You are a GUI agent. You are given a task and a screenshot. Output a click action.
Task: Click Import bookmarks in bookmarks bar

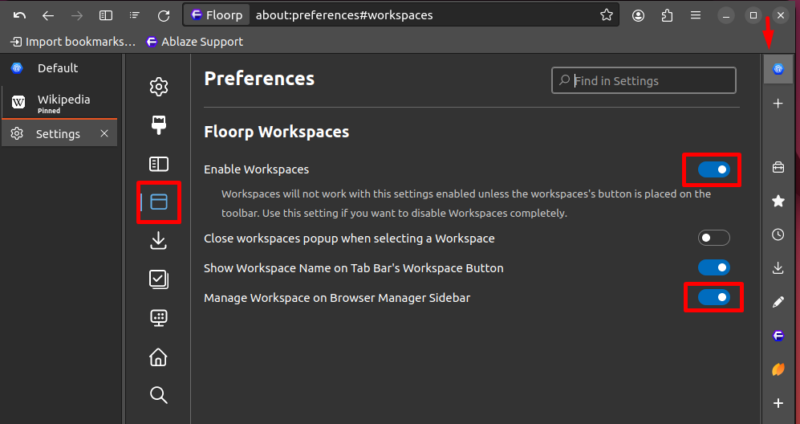tap(73, 42)
